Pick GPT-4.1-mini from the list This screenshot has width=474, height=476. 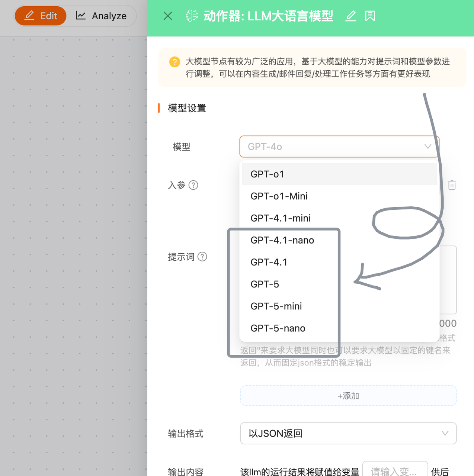tap(339, 218)
